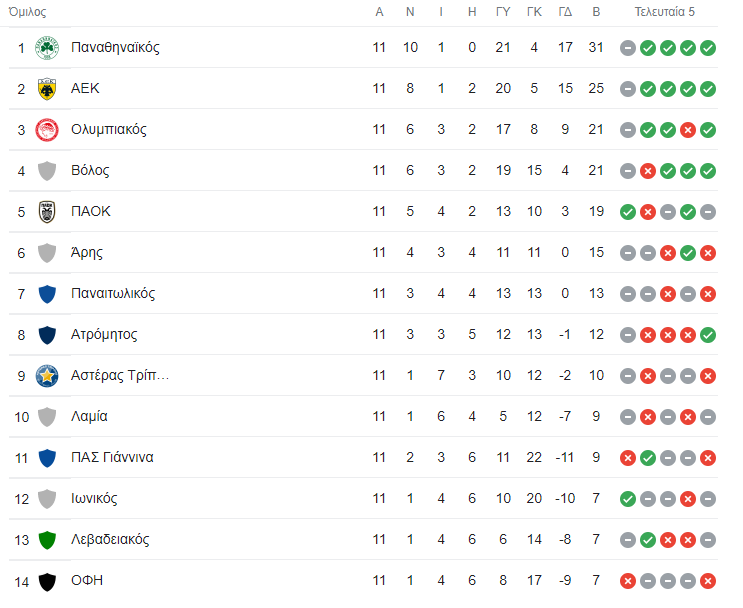Viewport: 743px width, 608px height.
Task: Click the red loss mark in Ολυμπιακός row
Action: (x=688, y=130)
